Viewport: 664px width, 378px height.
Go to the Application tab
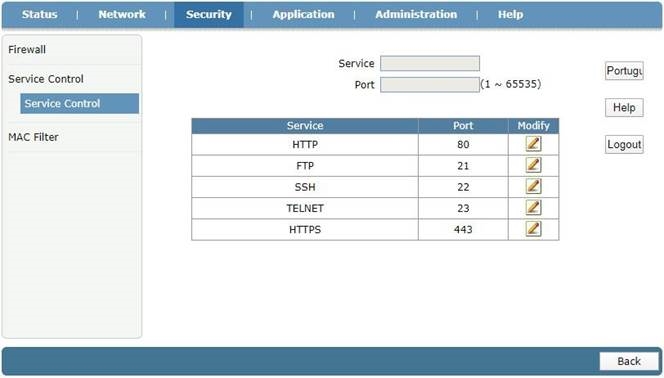point(303,14)
